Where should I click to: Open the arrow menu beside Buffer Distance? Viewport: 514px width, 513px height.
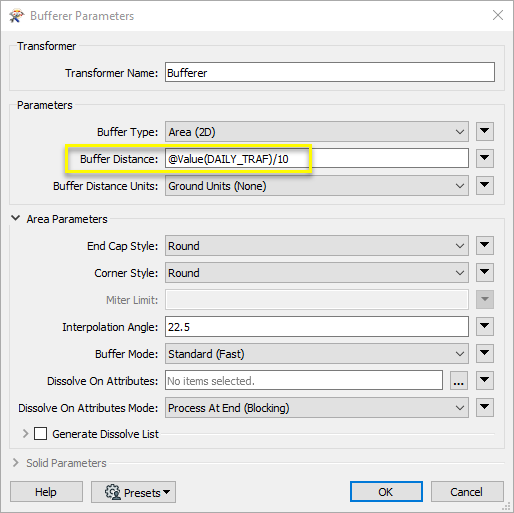(x=485, y=158)
